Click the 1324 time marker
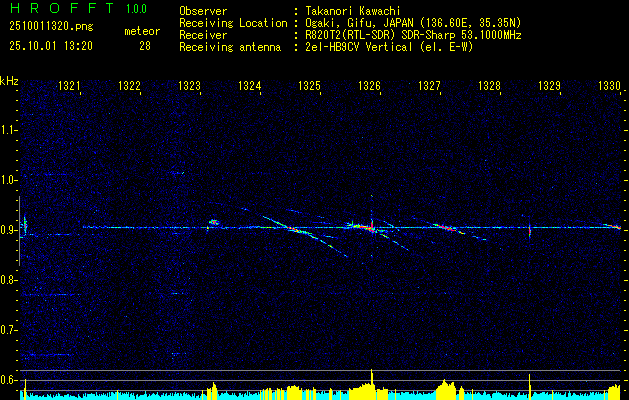The width and height of the screenshot is (629, 400). point(249,86)
